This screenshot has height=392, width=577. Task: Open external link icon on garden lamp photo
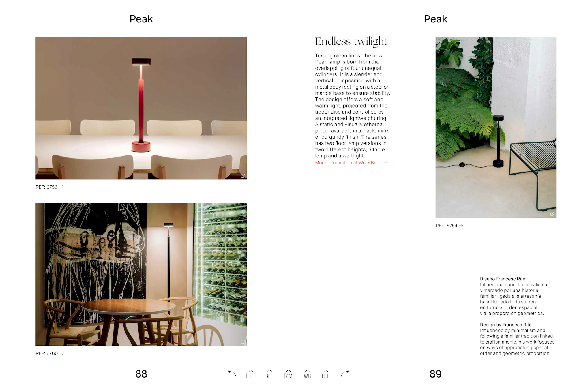click(x=552, y=214)
